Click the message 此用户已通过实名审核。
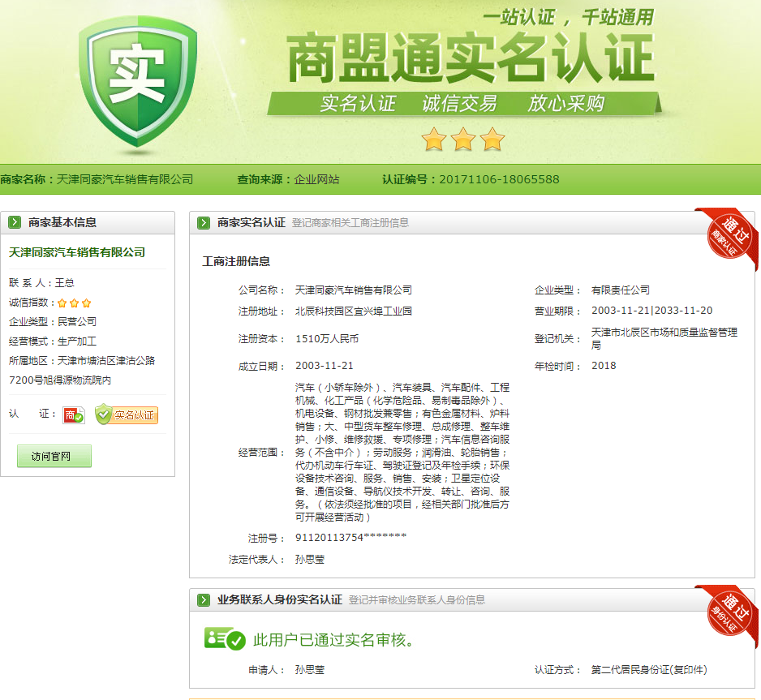The width and height of the screenshot is (761, 700). 335,640
